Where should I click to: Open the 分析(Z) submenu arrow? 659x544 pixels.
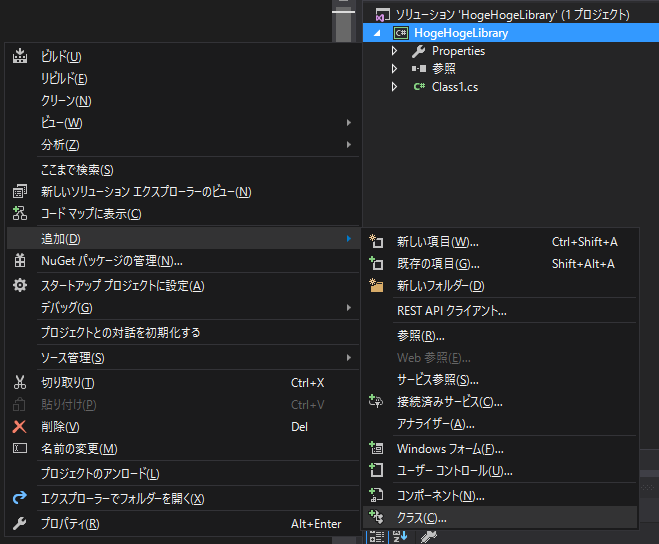[348, 145]
